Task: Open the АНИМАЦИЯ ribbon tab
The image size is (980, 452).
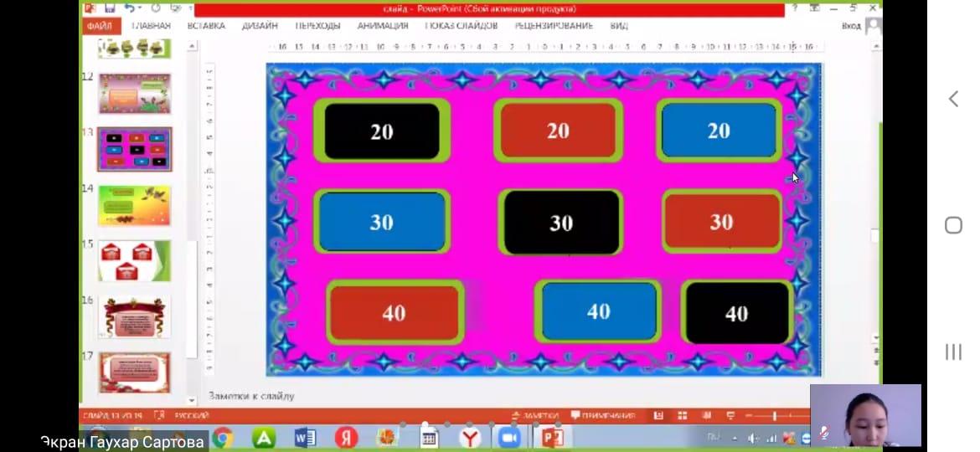Action: point(383,26)
